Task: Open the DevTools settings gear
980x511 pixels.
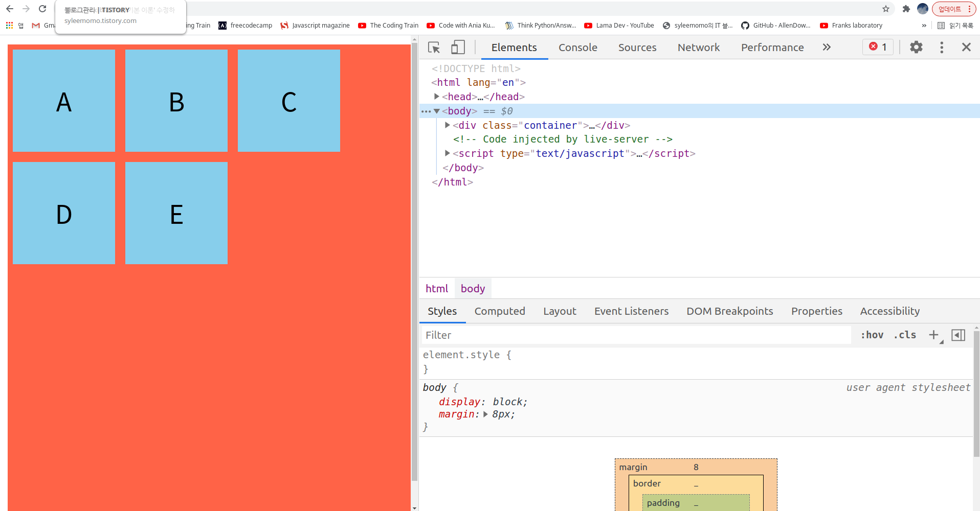Action: point(916,48)
